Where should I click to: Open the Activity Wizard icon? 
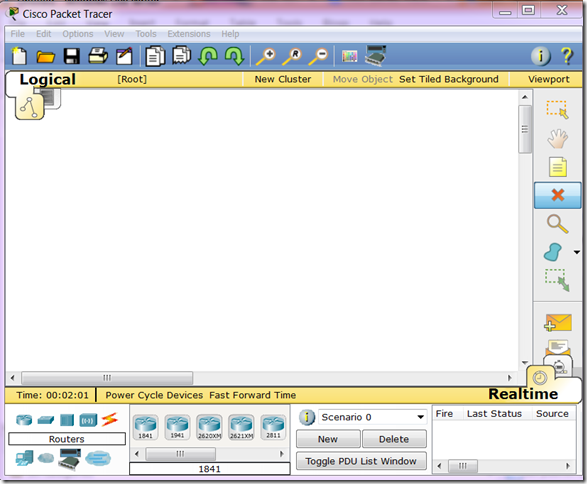[x=124, y=56]
